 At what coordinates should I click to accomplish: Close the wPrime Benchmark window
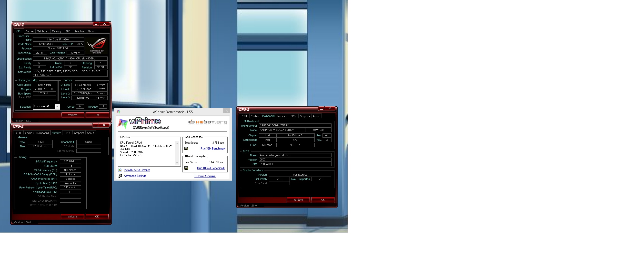coord(227,111)
